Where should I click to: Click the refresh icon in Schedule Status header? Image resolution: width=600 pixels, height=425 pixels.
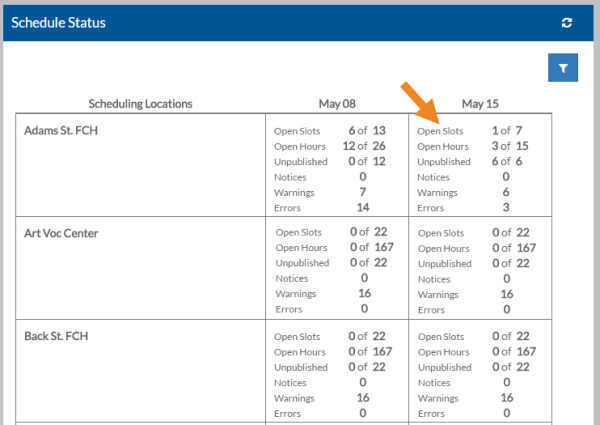pos(567,22)
